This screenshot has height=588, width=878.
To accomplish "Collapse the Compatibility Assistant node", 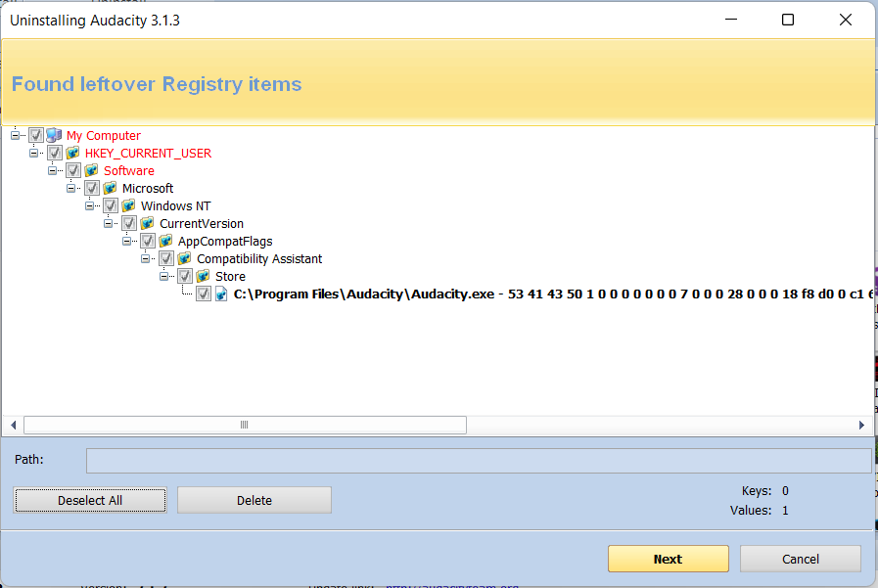I will tap(145, 258).
